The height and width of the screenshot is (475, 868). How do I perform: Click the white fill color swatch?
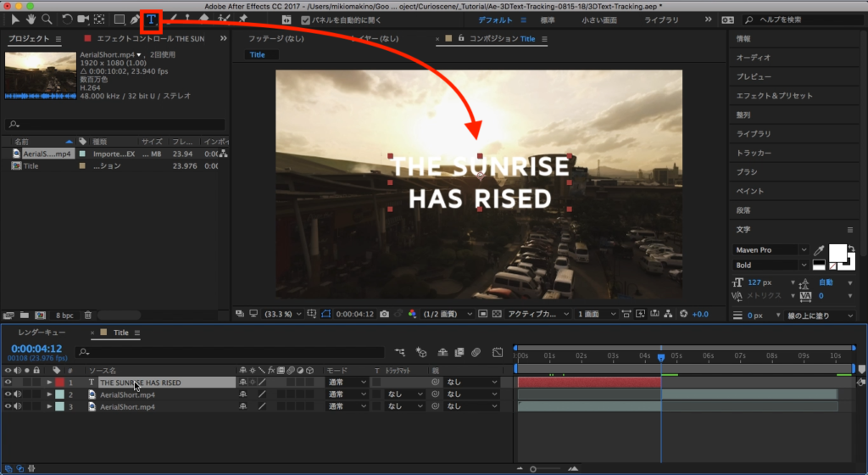click(x=837, y=252)
